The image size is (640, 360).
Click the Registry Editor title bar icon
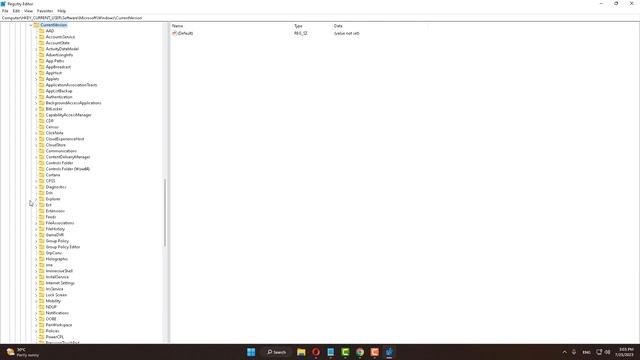(x=3, y=4)
